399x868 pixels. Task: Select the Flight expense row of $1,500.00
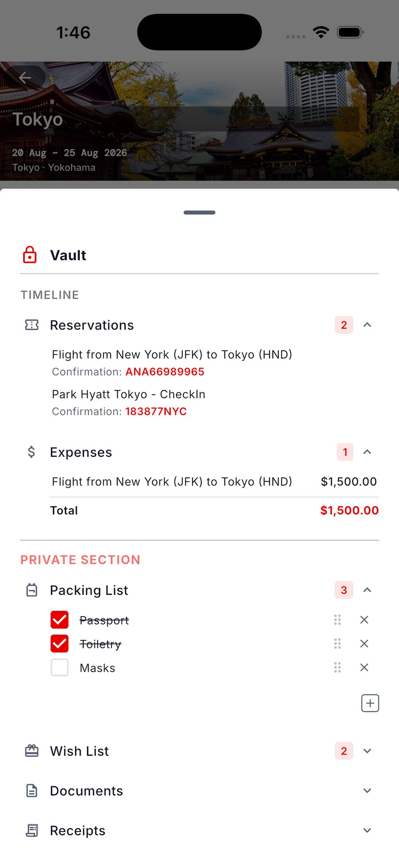click(x=214, y=482)
